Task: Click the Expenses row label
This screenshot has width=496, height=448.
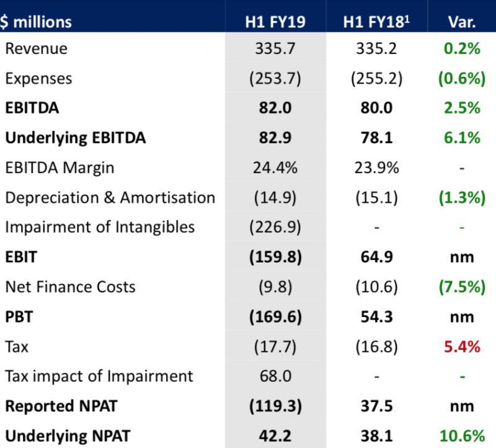Action: click(x=38, y=78)
